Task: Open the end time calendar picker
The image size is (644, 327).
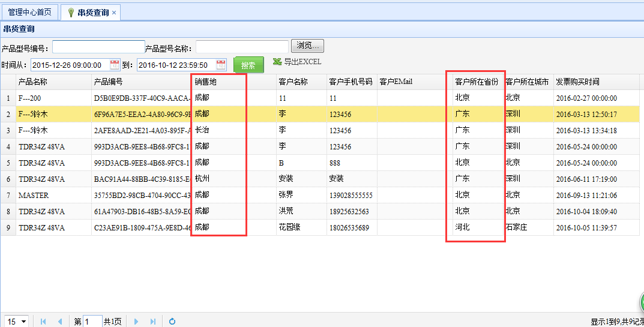Action: tap(221, 65)
